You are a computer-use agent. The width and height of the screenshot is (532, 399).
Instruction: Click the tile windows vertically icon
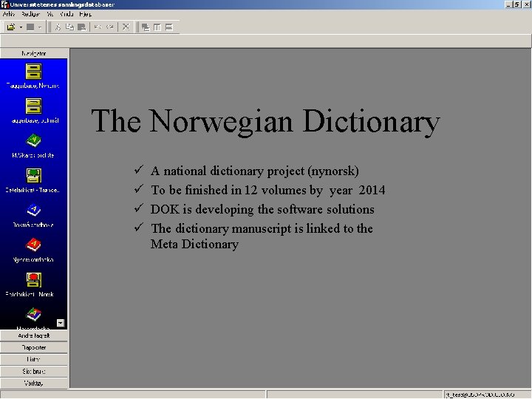[x=157, y=27]
